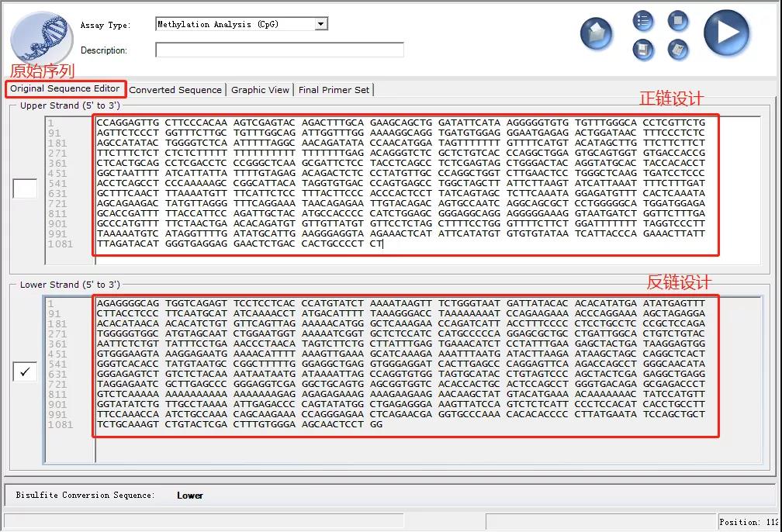Check the Upper Strand checkbox
The image size is (782, 532).
pyautogui.click(x=25, y=188)
